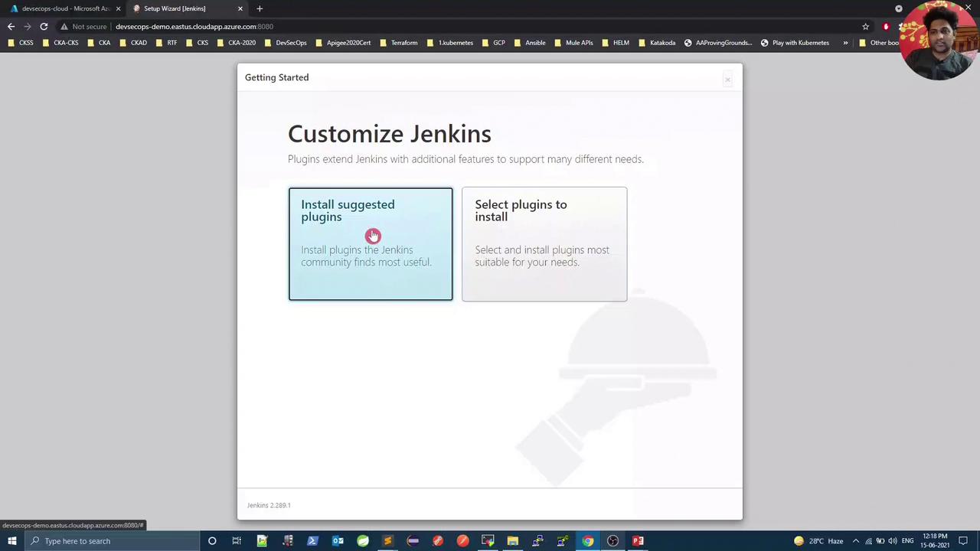
Task: Open Windows Start menu
Action: tap(12, 541)
